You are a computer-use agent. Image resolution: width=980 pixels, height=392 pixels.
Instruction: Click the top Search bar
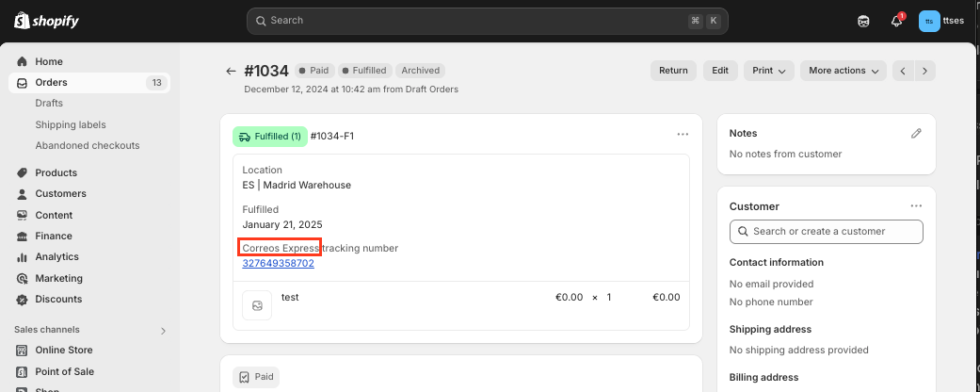(488, 21)
